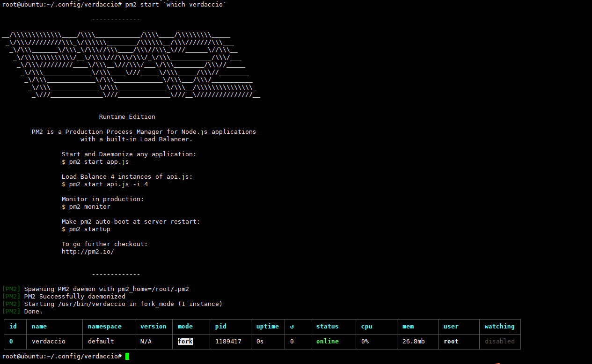Click the 'default' namespace cell
Viewport: 592px width, 364px height.
click(101, 342)
